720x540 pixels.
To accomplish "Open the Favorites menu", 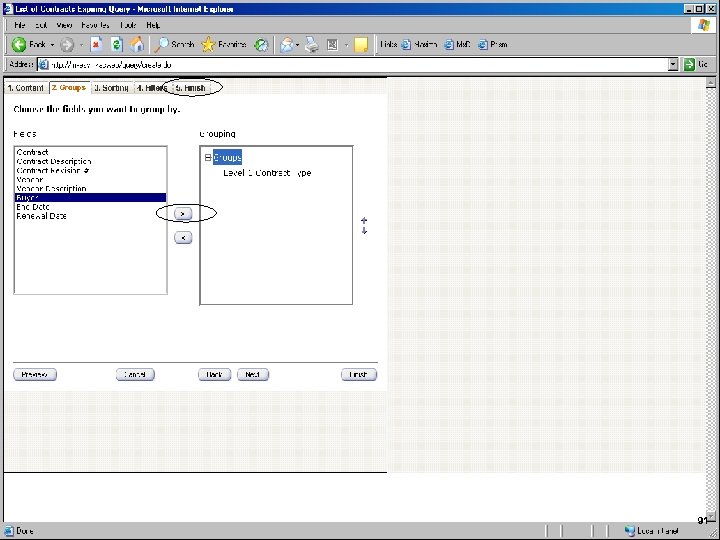I will coord(95,25).
